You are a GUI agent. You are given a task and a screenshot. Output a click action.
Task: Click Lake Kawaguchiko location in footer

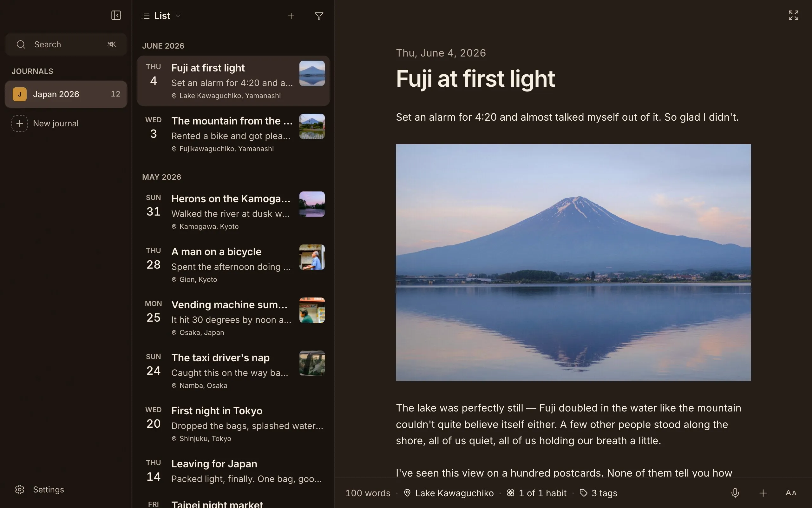tap(449, 493)
